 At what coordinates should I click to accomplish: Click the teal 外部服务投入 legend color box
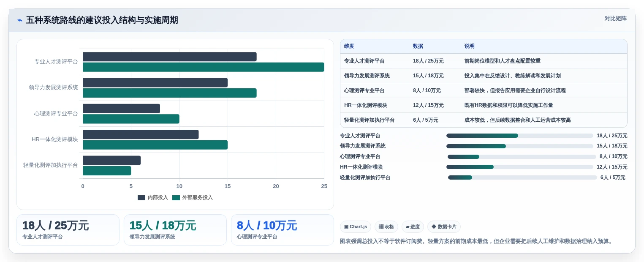176,197
